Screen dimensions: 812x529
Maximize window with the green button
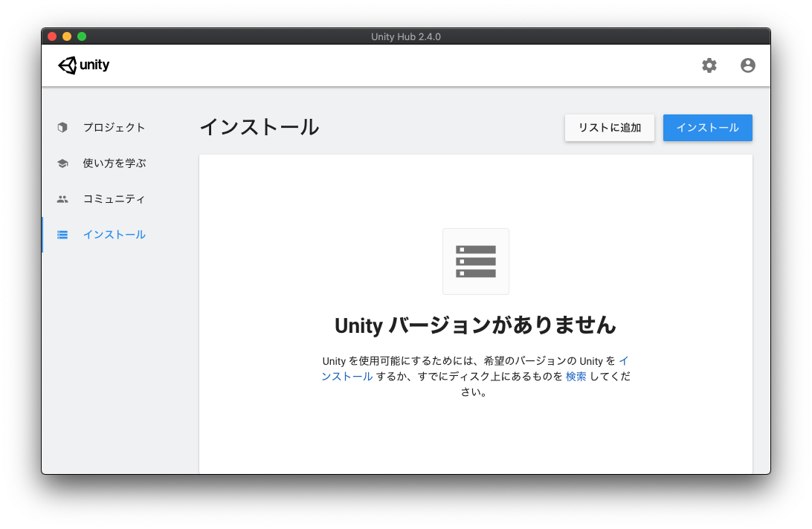point(82,36)
